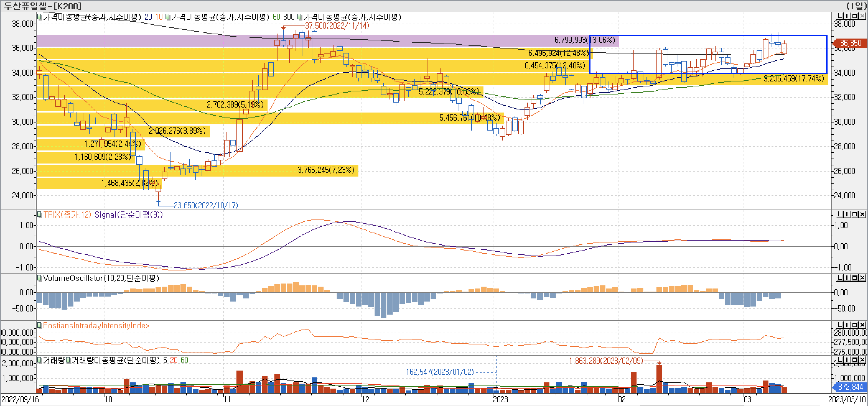This screenshot has height=406, width=868.
Task: Click the L-shaped icon on TRIX panel
Action: [x=840, y=214]
